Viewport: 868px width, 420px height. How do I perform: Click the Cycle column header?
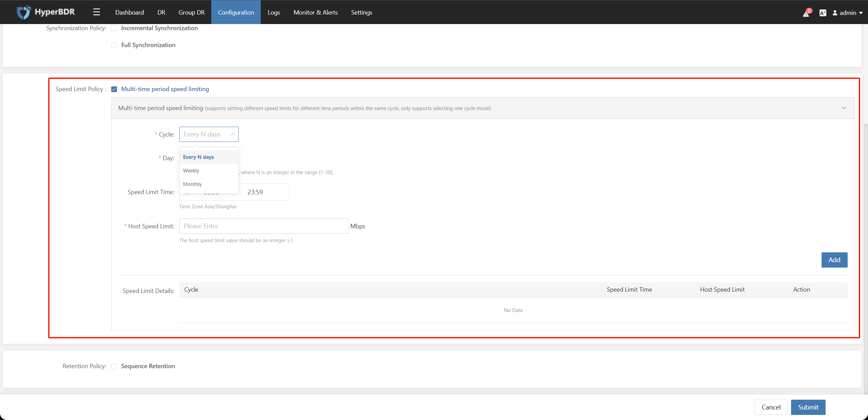click(x=191, y=290)
